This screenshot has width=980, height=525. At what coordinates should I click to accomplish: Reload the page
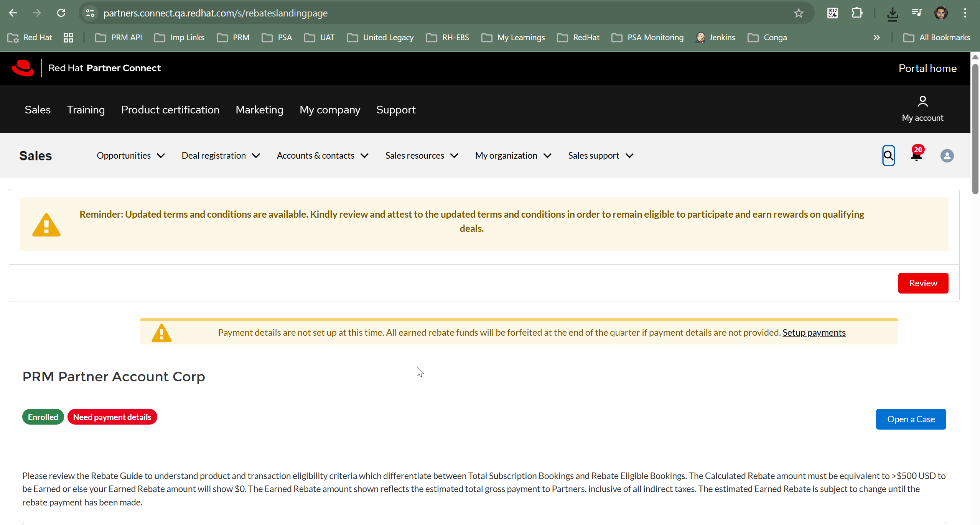pyautogui.click(x=61, y=13)
